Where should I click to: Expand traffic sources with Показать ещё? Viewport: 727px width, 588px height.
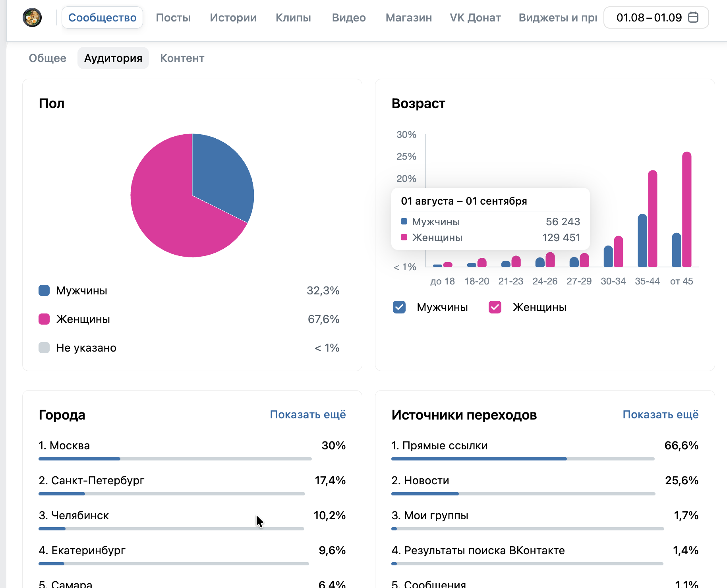pyautogui.click(x=661, y=414)
